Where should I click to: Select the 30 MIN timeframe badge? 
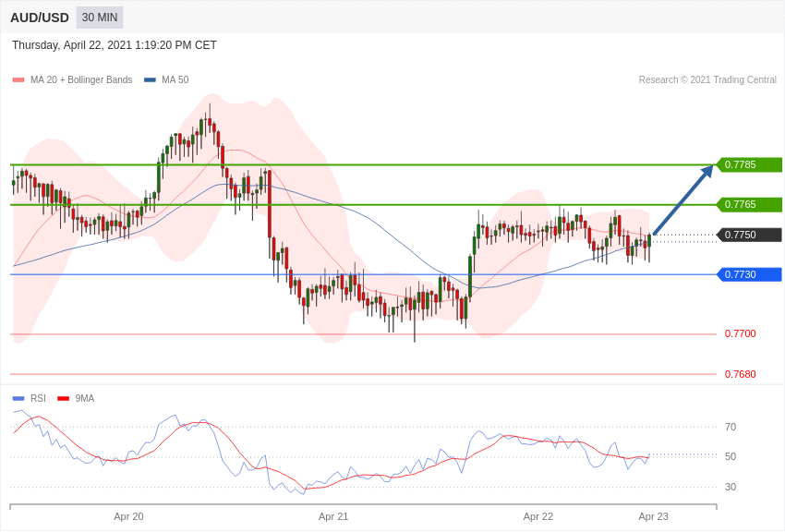(100, 18)
